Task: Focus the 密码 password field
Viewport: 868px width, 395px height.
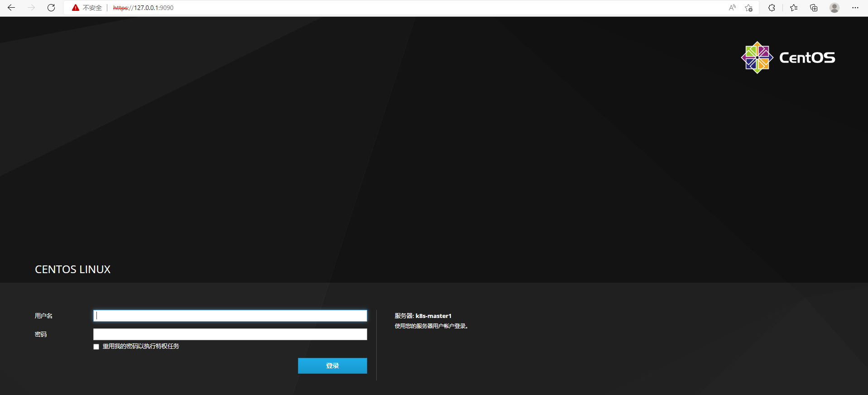Action: click(230, 334)
